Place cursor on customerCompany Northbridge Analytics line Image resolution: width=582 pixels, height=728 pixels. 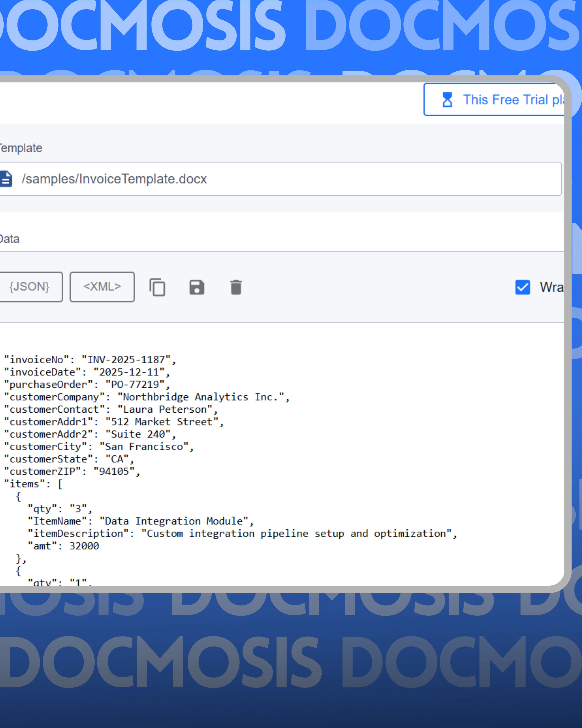pos(146,397)
